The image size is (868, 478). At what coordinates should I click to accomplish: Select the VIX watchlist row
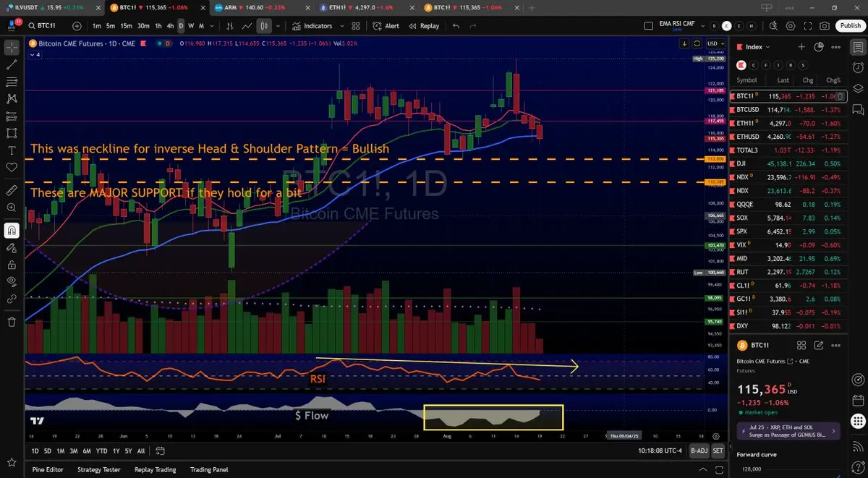(788, 245)
